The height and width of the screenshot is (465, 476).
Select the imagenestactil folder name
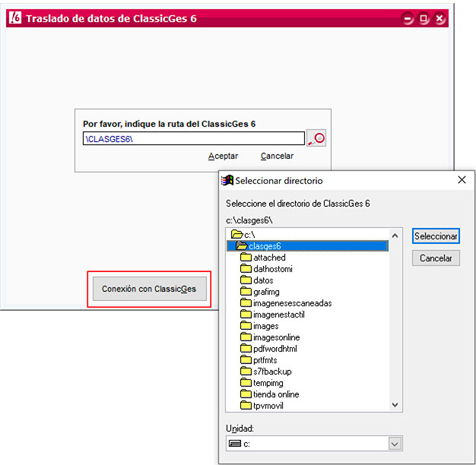click(x=278, y=315)
